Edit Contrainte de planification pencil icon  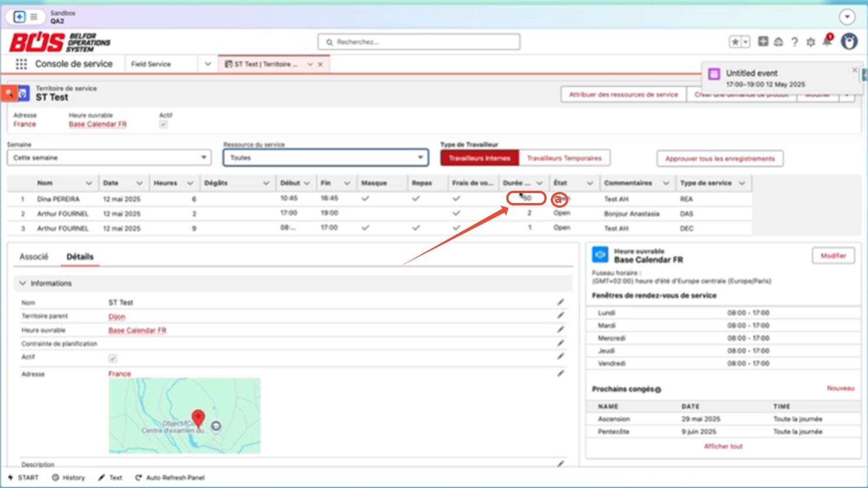[x=561, y=343]
